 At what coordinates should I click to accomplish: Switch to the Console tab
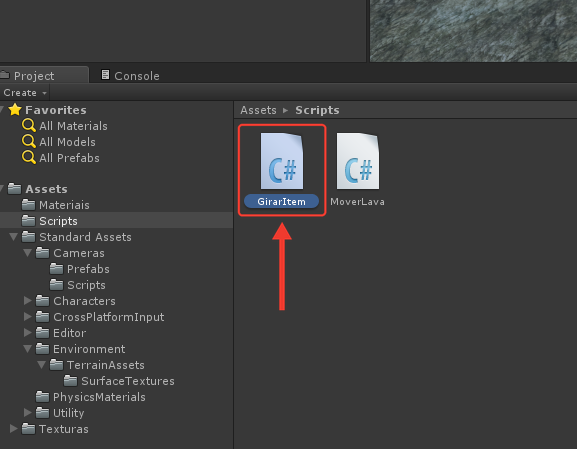tap(131, 75)
